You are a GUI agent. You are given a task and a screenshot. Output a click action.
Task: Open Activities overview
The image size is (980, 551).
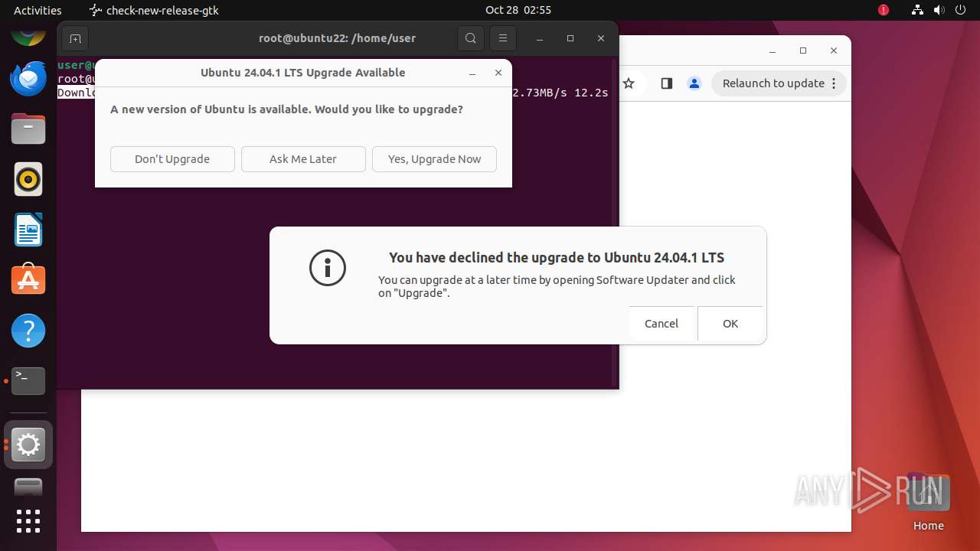38,10
